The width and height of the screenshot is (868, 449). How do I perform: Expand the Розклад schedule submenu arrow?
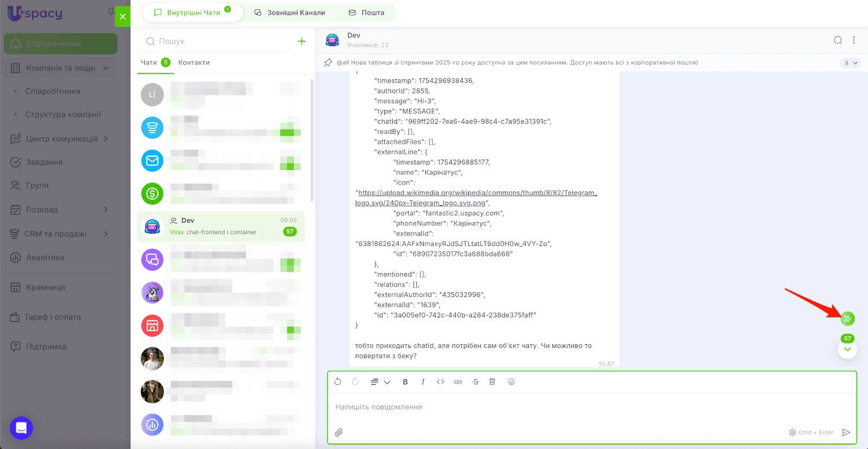point(106,210)
